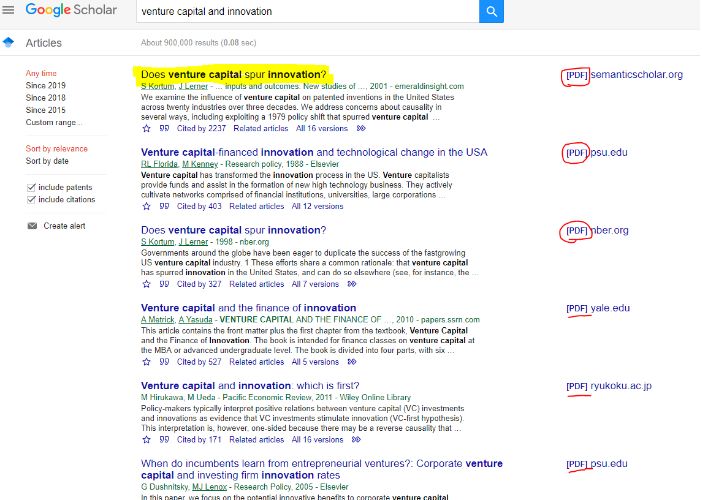Open the [PDF] yale.edu link
The width and height of the screenshot is (702, 500).
pyautogui.click(x=598, y=308)
